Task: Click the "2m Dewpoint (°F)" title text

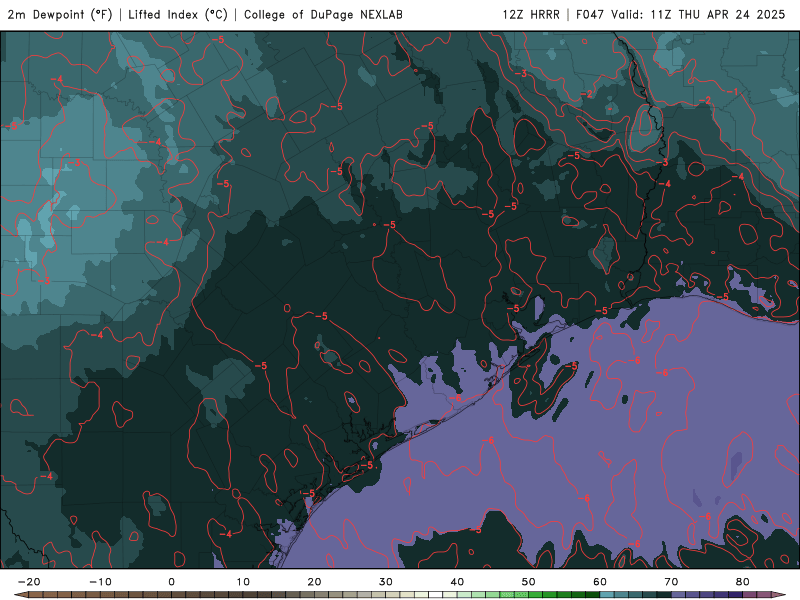Action: click(60, 15)
